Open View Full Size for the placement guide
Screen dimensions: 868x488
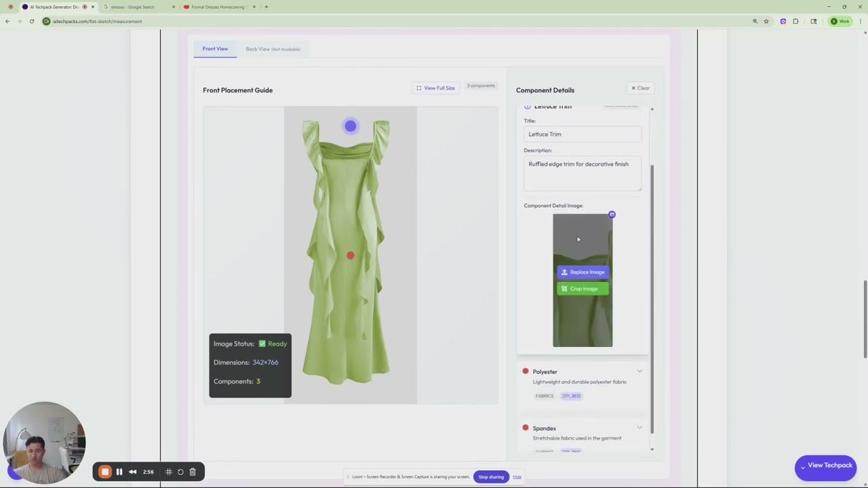tap(435, 88)
